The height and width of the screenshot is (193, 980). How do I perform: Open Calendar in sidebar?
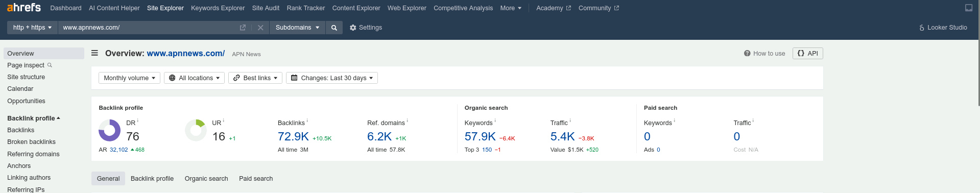pyautogui.click(x=20, y=89)
